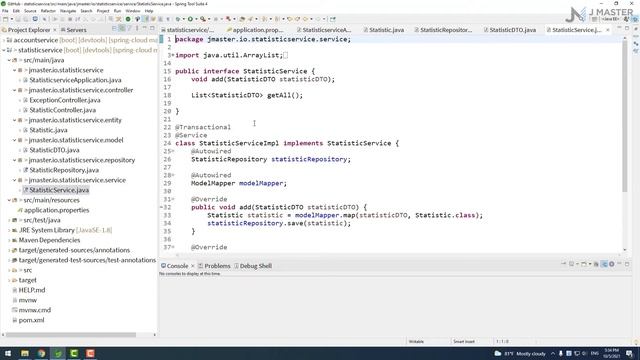Screen dimensions: 640x360
Task: Switch to the application.properties editor tab
Action: (x=256, y=30)
